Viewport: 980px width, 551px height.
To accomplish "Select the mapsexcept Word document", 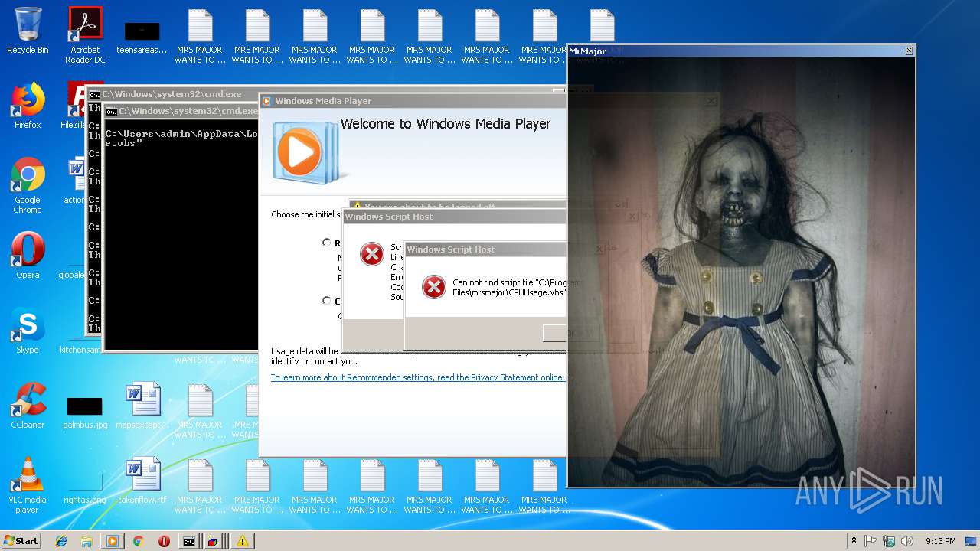I will [x=142, y=406].
